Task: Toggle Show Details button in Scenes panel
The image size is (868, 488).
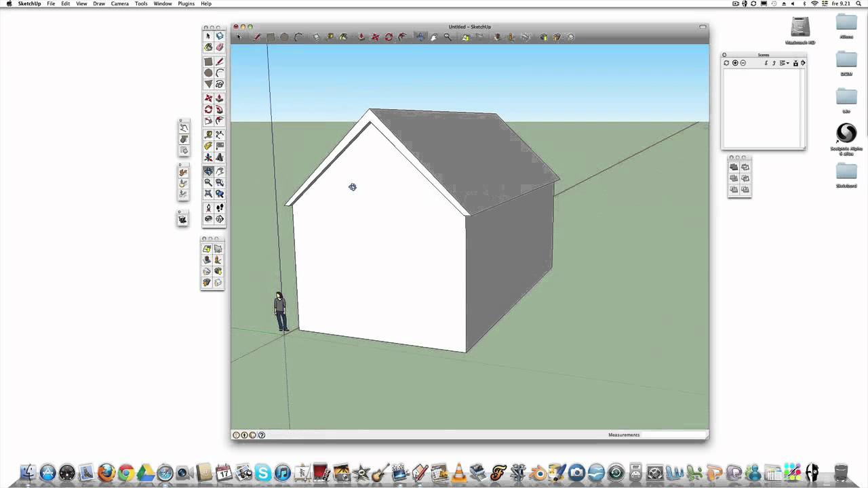Action: (795, 63)
